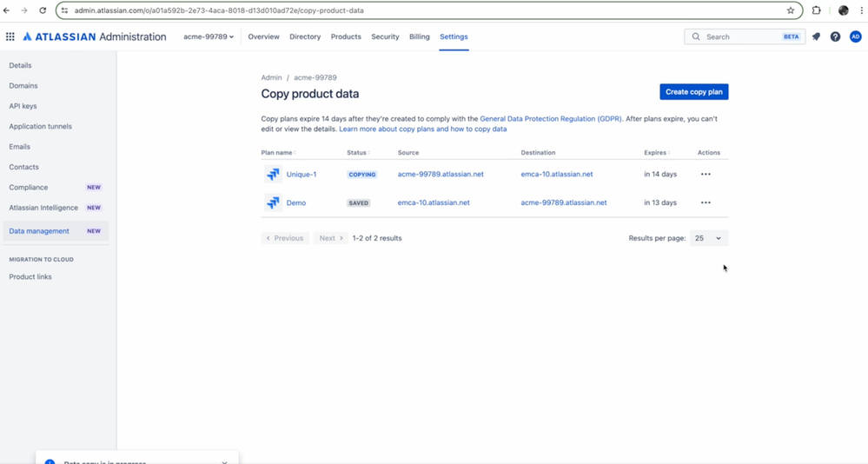Select Data management in the sidebar

pos(56,231)
